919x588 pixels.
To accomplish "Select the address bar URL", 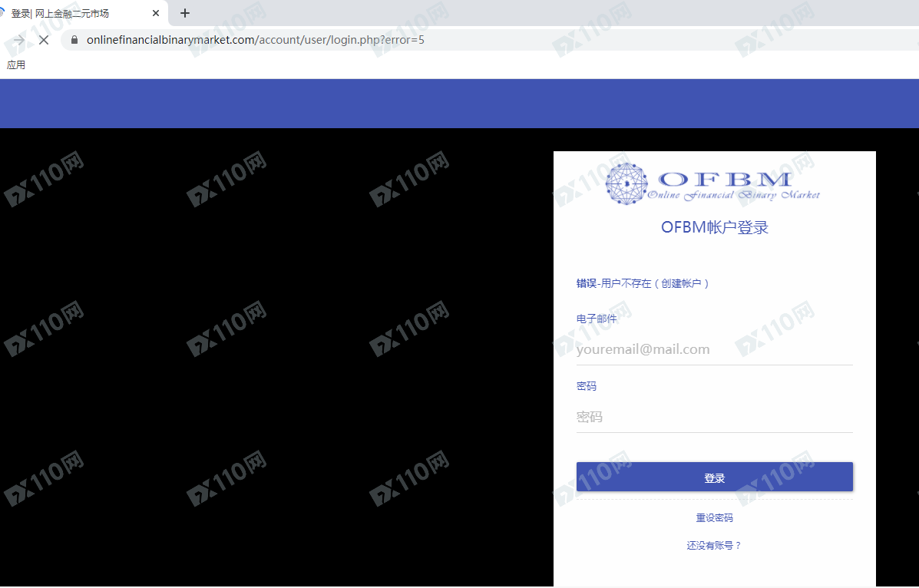I will pos(256,40).
